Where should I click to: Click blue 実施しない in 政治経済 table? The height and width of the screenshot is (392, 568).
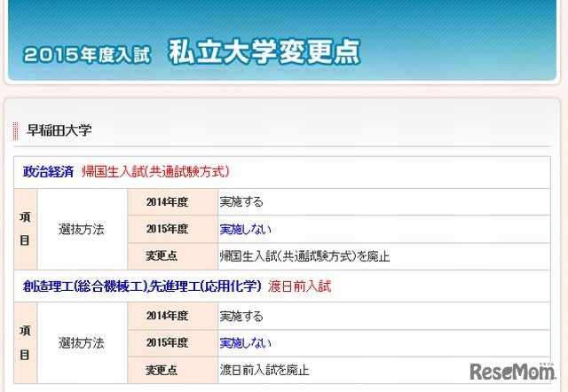(246, 229)
